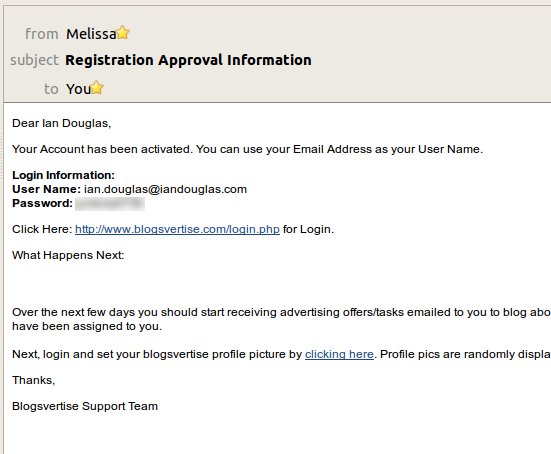The image size is (551, 454).
Task: Click the Login Information heading
Action: click(x=64, y=175)
